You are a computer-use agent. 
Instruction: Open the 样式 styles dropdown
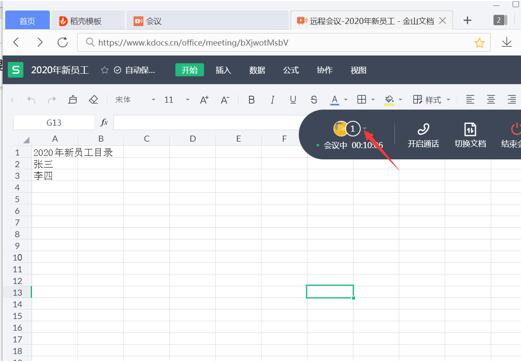(x=431, y=100)
